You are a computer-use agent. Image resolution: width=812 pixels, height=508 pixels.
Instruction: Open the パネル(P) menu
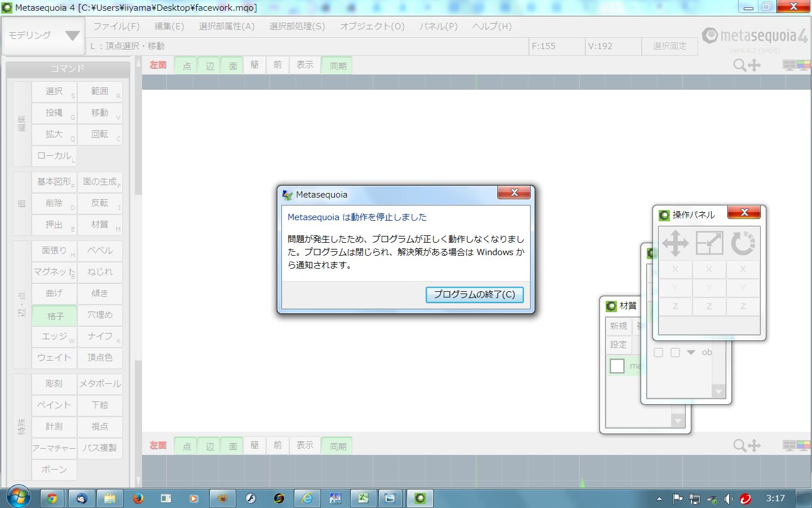[x=438, y=27]
